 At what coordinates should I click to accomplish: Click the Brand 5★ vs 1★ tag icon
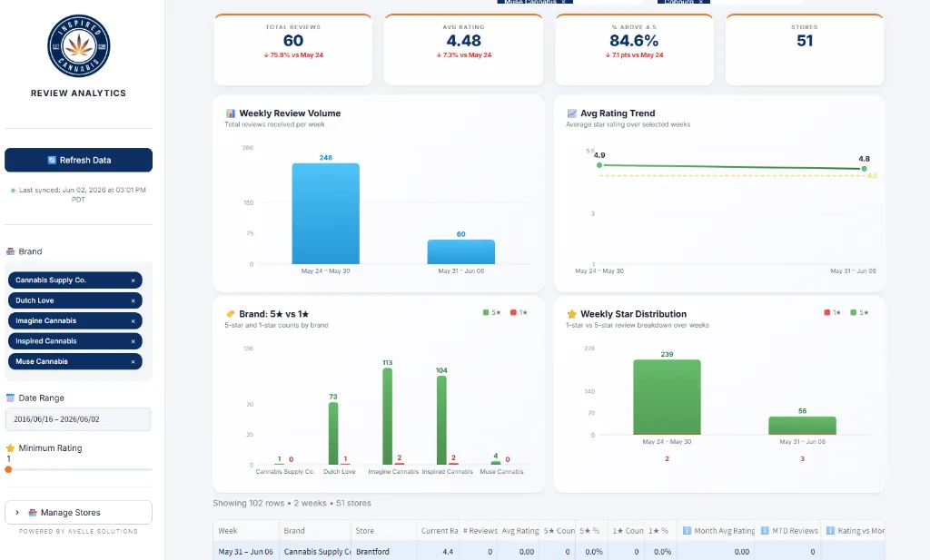[x=231, y=314]
